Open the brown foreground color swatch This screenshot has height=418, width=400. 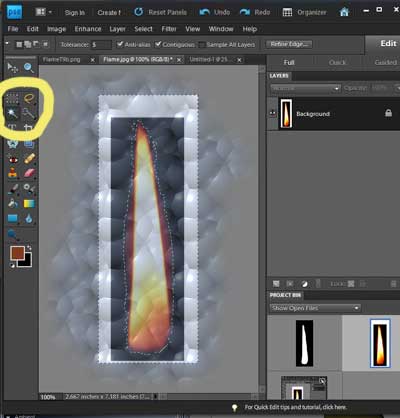[17, 253]
